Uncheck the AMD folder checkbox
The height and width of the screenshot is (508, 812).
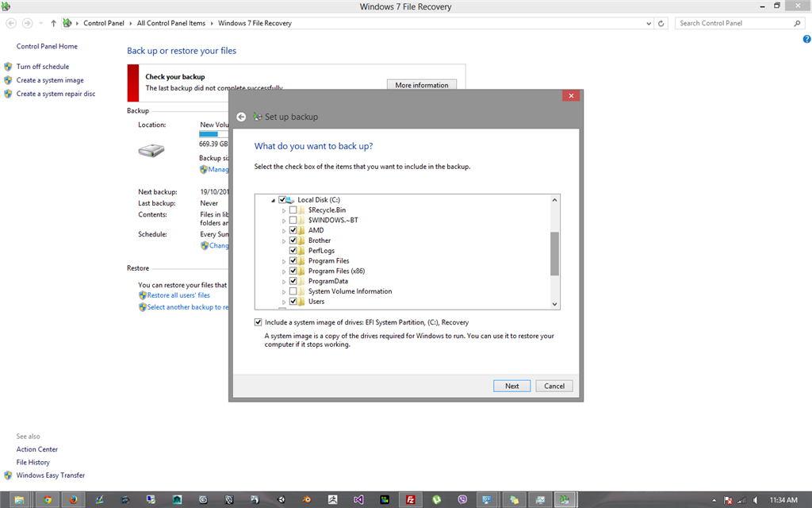pos(293,230)
